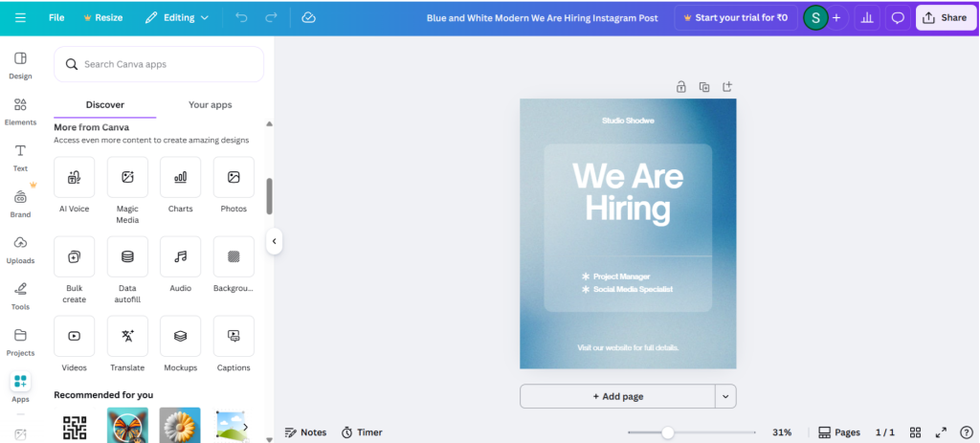This screenshot has height=443, width=980.
Task: Open the Audio app
Action: point(181,256)
